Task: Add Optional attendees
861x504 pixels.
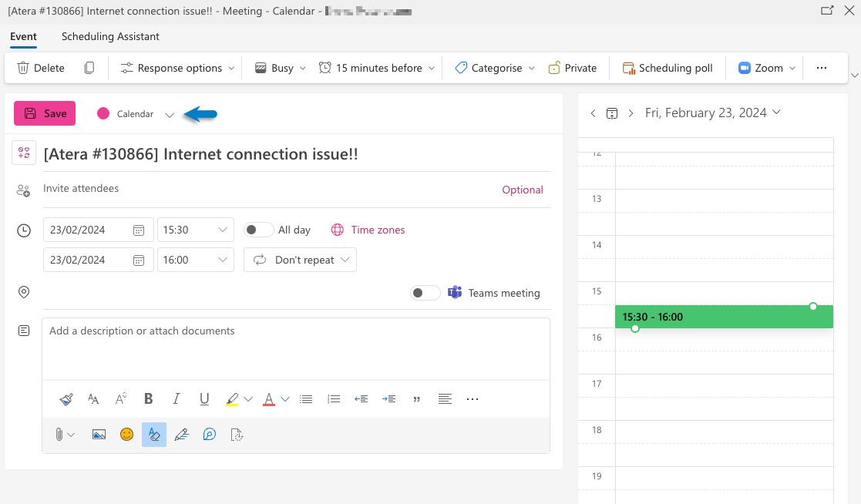Action: point(522,190)
